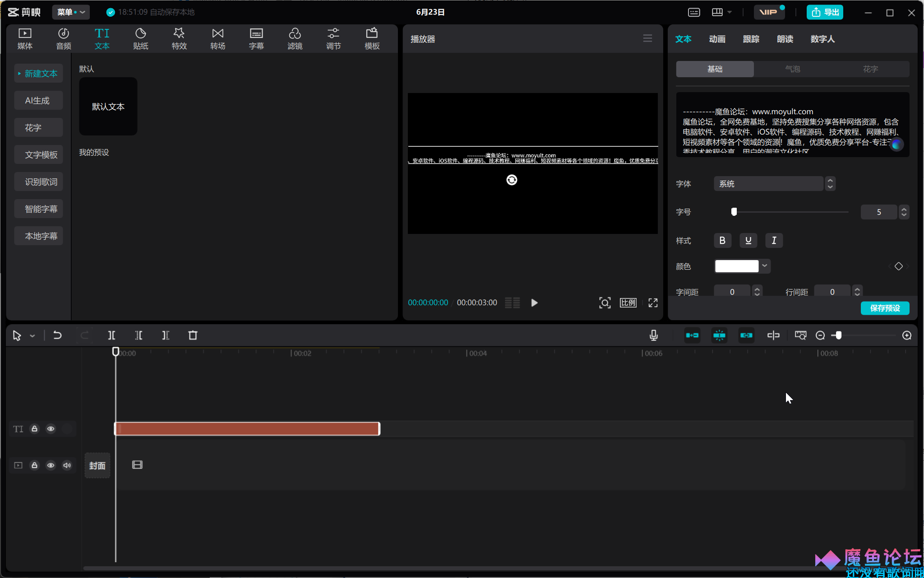Open the 媒体 media panel
Image resolution: width=924 pixels, height=578 pixels.
pyautogui.click(x=25, y=39)
